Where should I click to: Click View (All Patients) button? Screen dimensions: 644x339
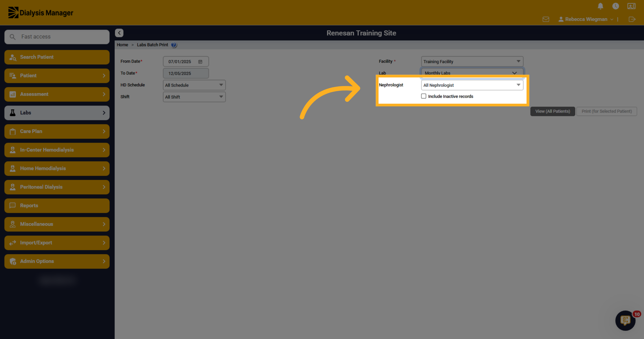553,111
